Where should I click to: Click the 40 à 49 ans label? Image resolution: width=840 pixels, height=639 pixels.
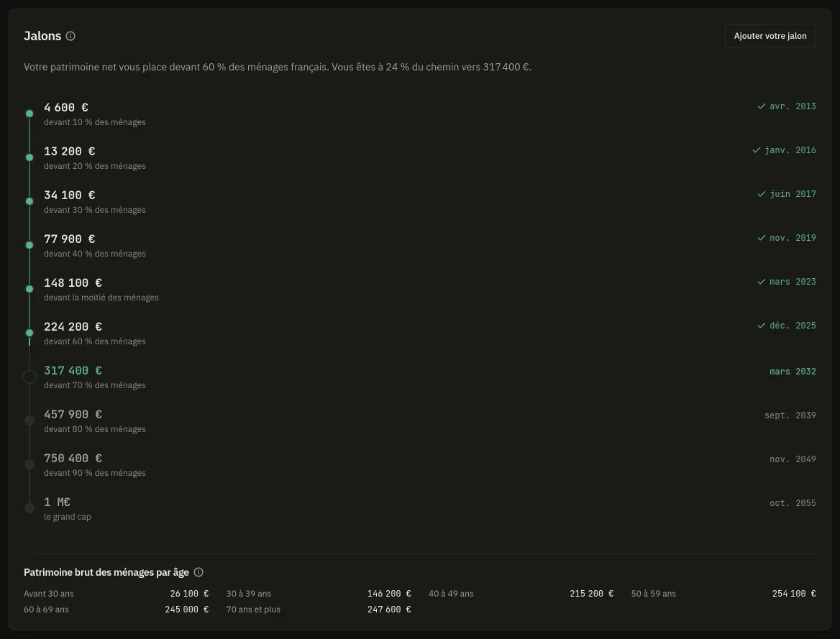click(451, 594)
